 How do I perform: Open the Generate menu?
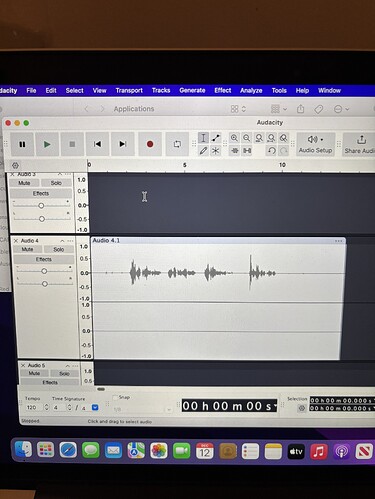tap(192, 90)
